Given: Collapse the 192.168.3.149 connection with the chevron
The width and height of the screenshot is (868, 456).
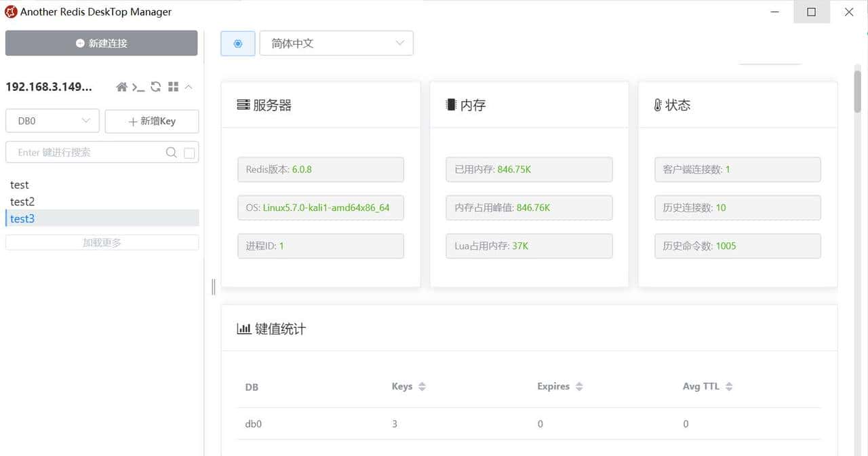Looking at the screenshot, I should (188, 87).
